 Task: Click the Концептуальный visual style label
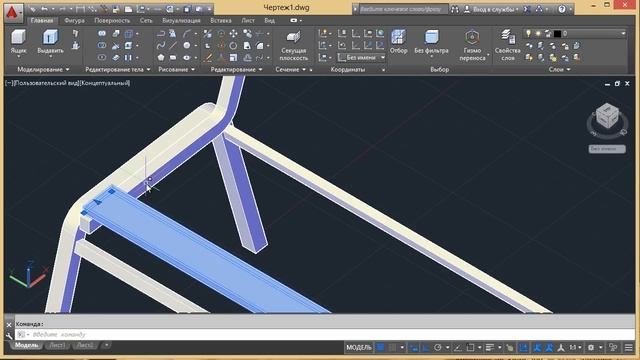point(104,83)
